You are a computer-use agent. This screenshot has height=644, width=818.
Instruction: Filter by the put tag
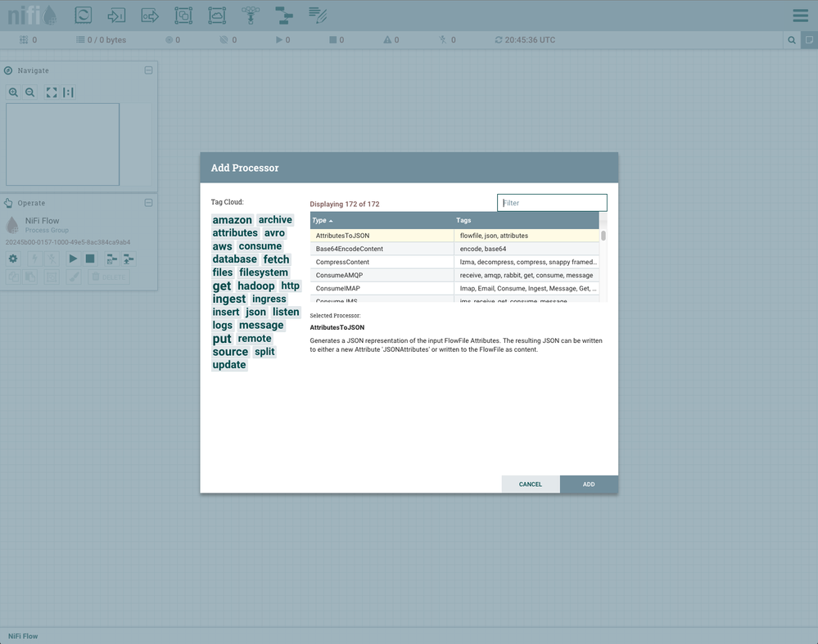click(222, 339)
